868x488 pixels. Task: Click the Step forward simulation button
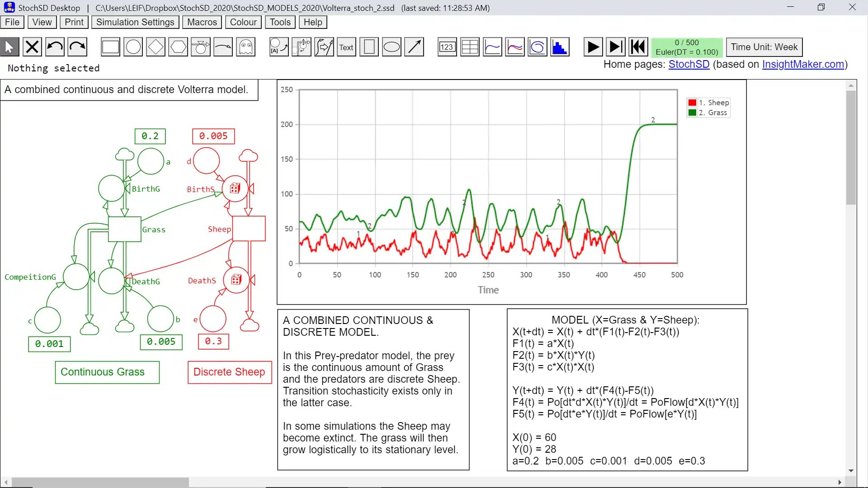click(615, 47)
